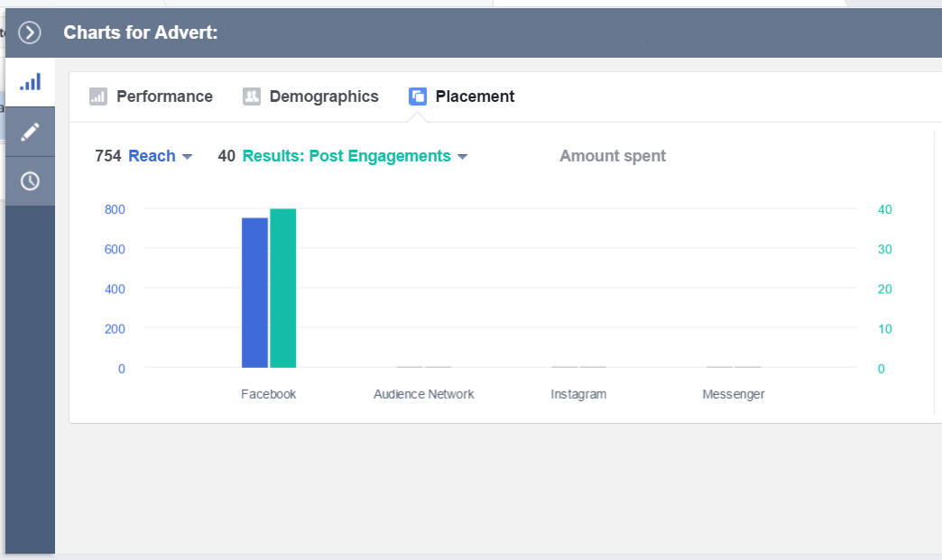Click the 30 right axis value

[885, 249]
